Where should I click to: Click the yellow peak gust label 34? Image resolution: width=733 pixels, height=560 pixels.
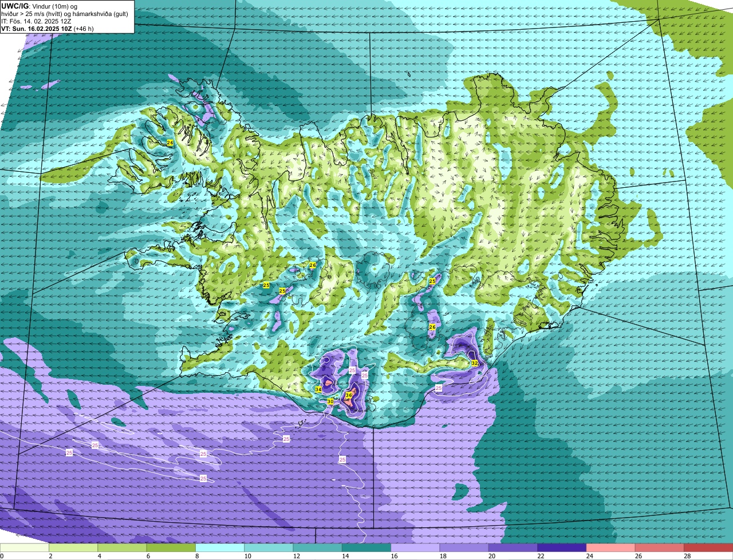click(318, 389)
